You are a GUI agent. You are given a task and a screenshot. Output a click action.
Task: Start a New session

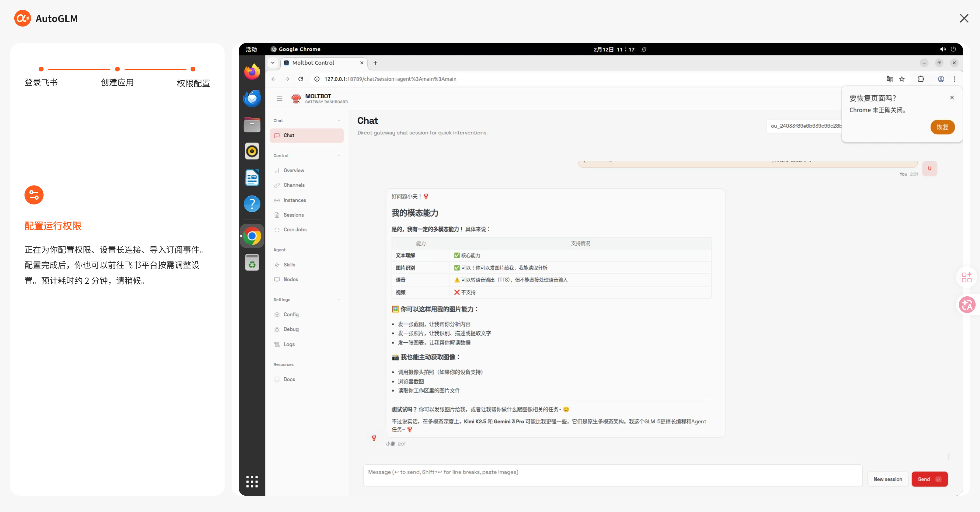pyautogui.click(x=887, y=479)
